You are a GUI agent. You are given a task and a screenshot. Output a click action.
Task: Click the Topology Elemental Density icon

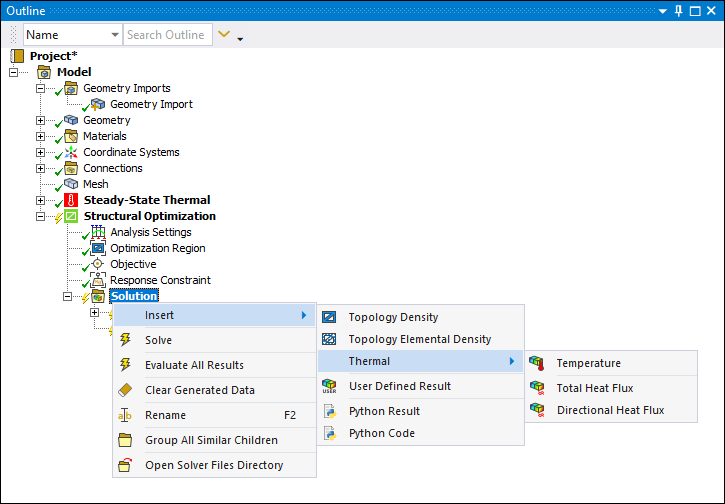pyautogui.click(x=329, y=339)
